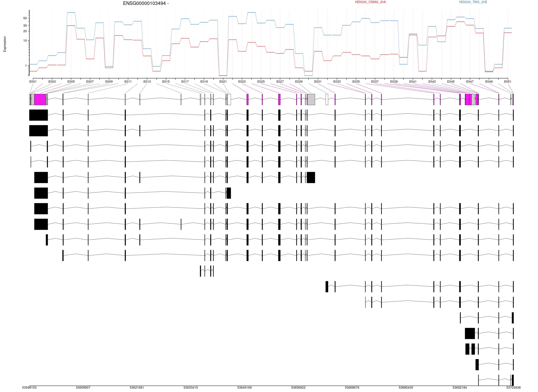Click exon label E019
The width and height of the screenshot is (538, 392).
pos(204,82)
